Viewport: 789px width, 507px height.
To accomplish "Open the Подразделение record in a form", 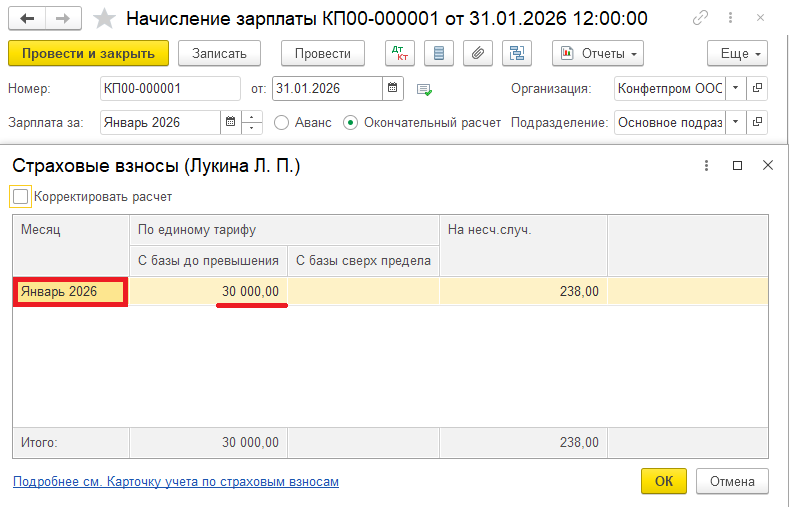I will [757, 122].
